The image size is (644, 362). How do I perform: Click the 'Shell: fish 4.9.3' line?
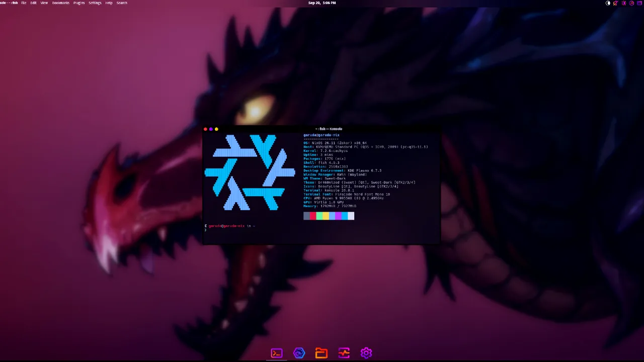(x=321, y=163)
